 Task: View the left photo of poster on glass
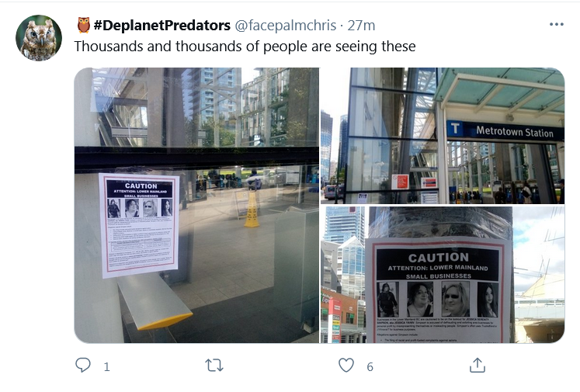click(196, 205)
